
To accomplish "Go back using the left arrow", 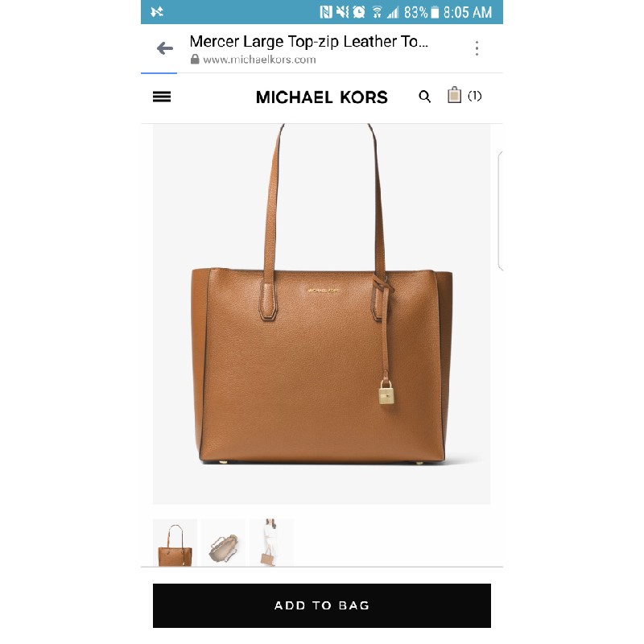I will coord(165,48).
